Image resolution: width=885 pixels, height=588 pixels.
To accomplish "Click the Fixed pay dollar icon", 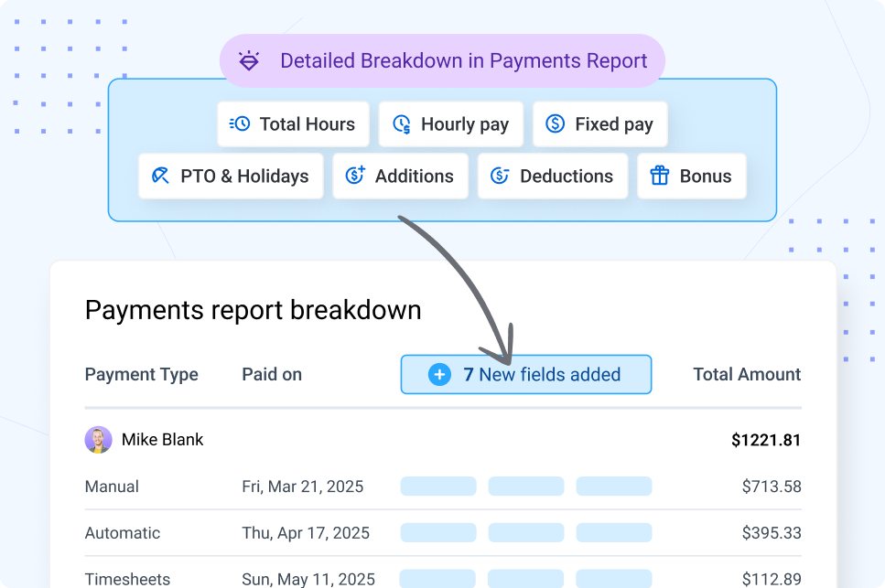I will pyautogui.click(x=555, y=124).
